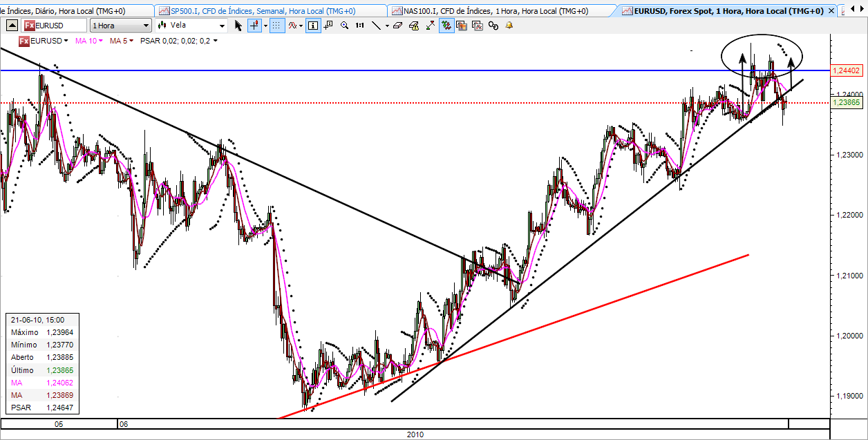Close the EURUSD Forex Spot tab
Image resolution: width=868 pixels, height=440 pixels.
[831, 12]
